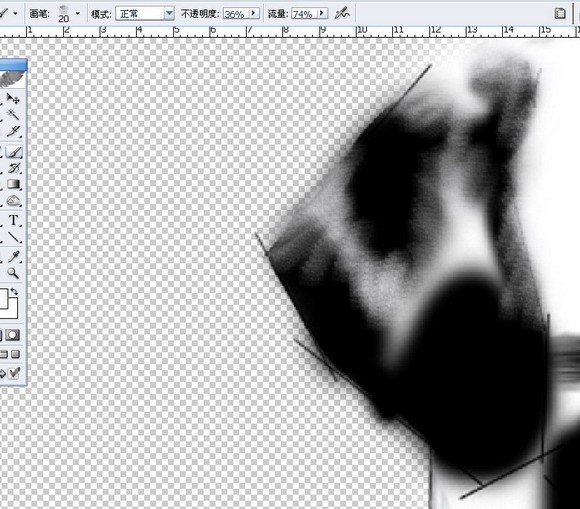Select the Brush tool in toolbox
580x509 pixels.
click(x=14, y=152)
